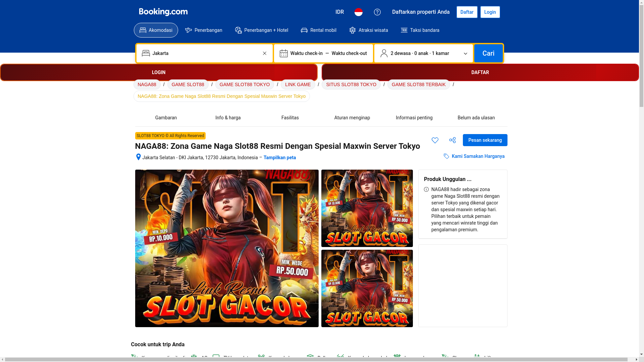Image resolution: width=644 pixels, height=362 pixels.
Task: Click Kami Samakan Harganya link
Action: pos(478,156)
